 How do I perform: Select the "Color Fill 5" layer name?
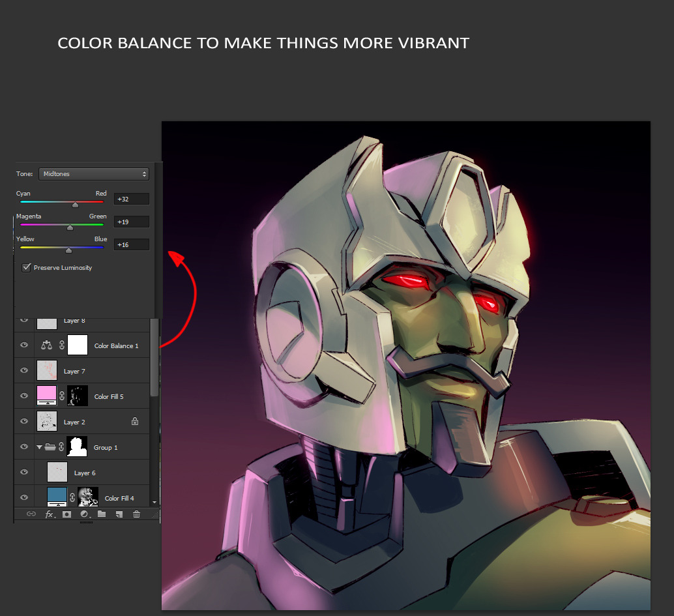[x=109, y=396]
